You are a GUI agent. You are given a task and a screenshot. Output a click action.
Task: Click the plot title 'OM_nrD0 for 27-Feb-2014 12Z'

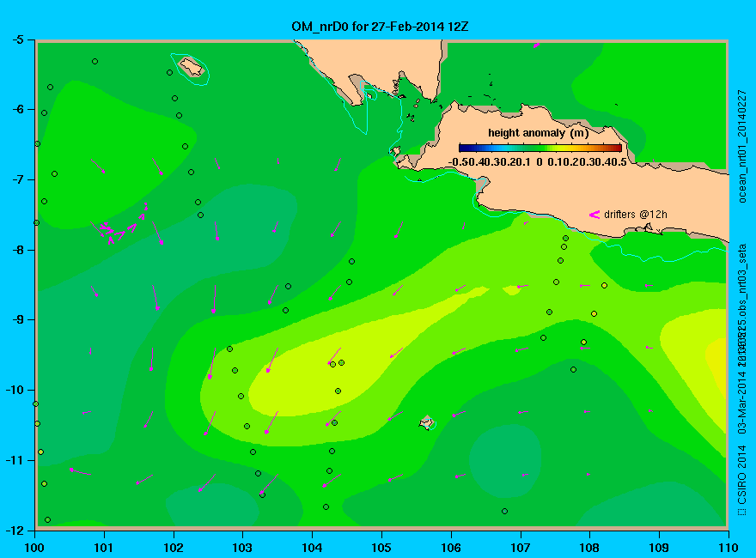[x=380, y=26]
